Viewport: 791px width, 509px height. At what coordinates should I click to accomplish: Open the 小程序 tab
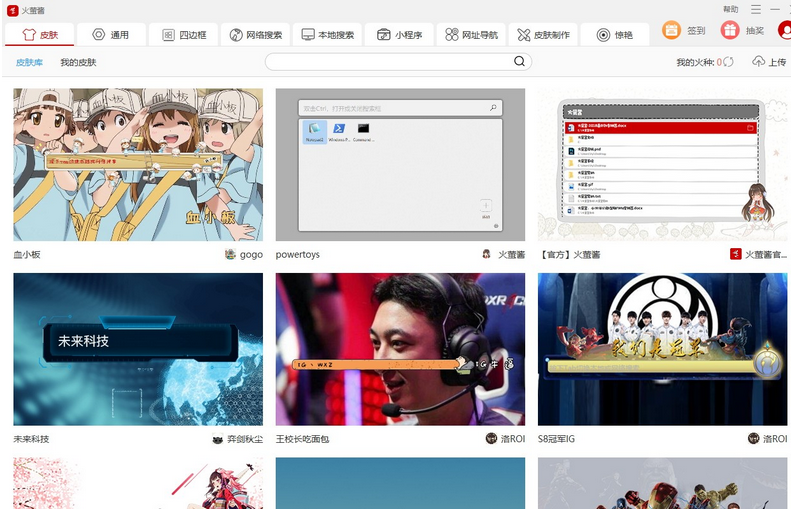pos(399,34)
